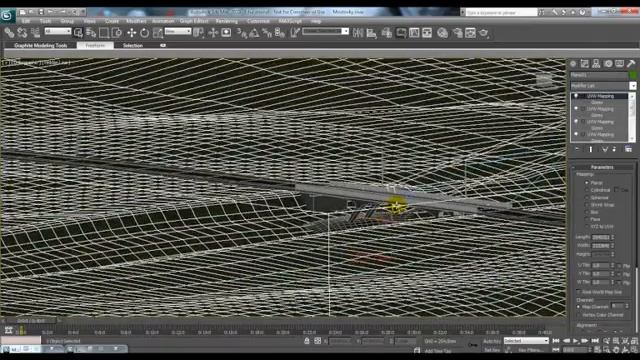Click the Bind to Space Warp tool
The height and width of the screenshot is (360, 640).
(x=36, y=33)
